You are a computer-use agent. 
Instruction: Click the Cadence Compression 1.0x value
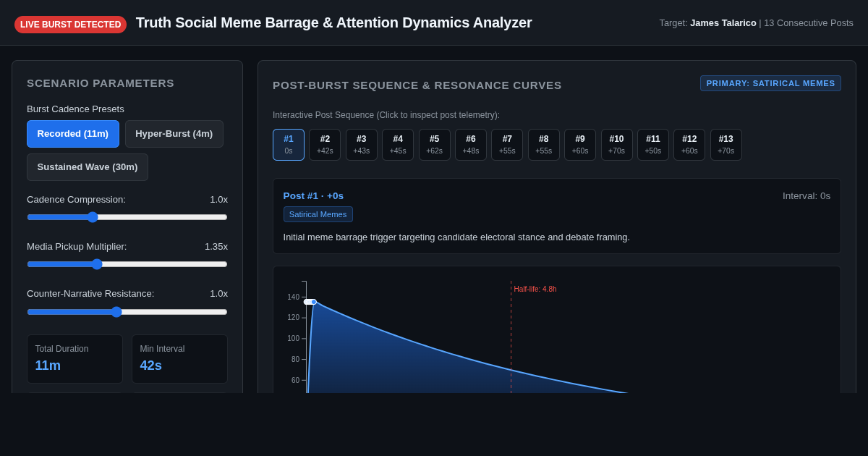coord(219,200)
